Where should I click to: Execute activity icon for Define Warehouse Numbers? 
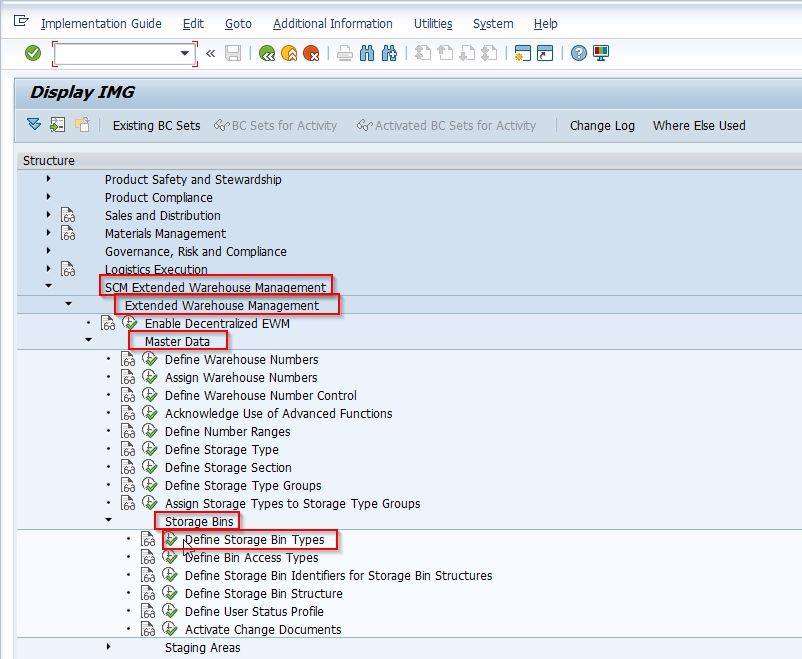coord(149,359)
